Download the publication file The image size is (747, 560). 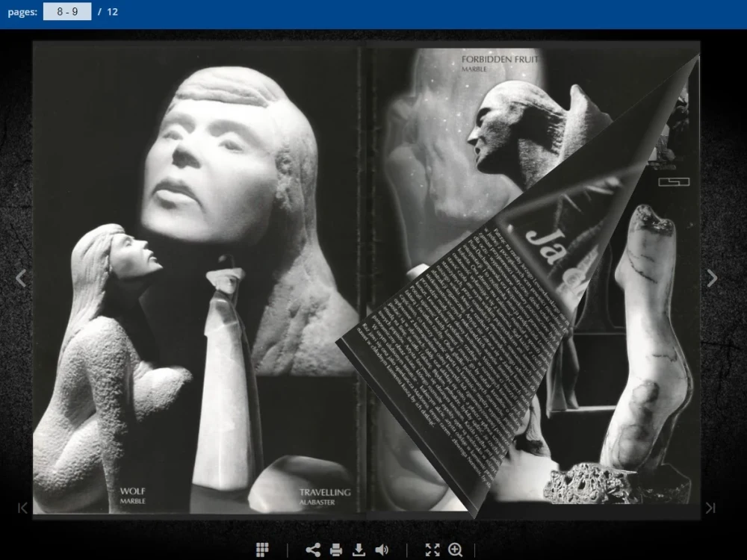tap(359, 550)
